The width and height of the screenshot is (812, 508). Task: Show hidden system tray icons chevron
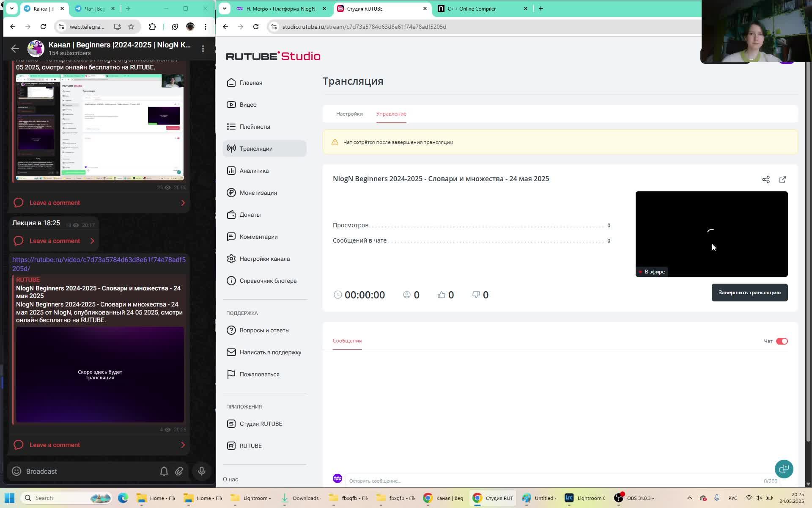tap(689, 498)
